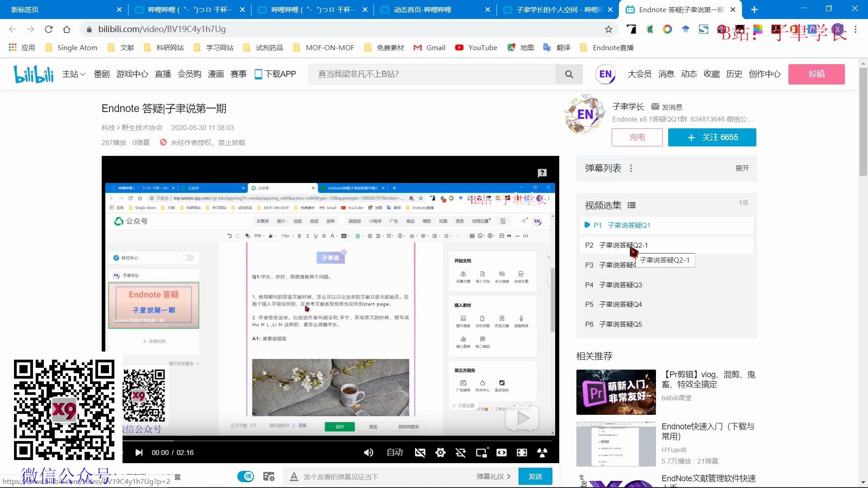Image resolution: width=868 pixels, height=488 pixels.
Task: Open 大会员 link
Action: pos(639,74)
